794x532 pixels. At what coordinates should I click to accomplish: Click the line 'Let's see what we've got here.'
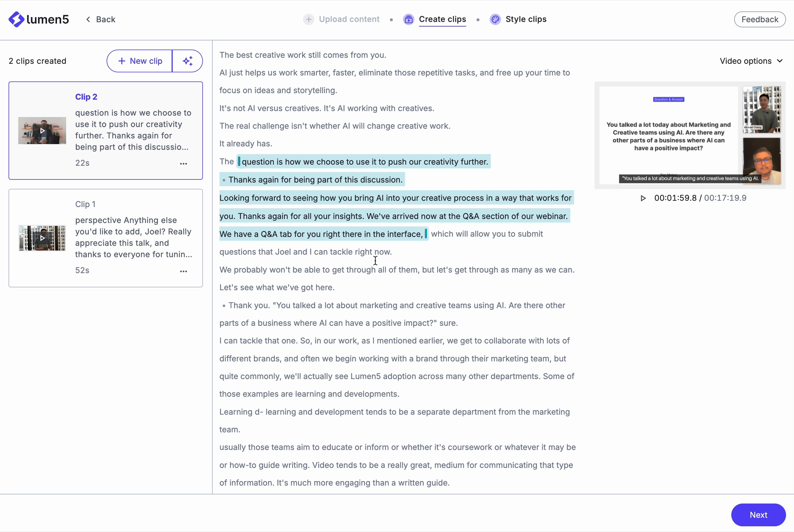277,287
